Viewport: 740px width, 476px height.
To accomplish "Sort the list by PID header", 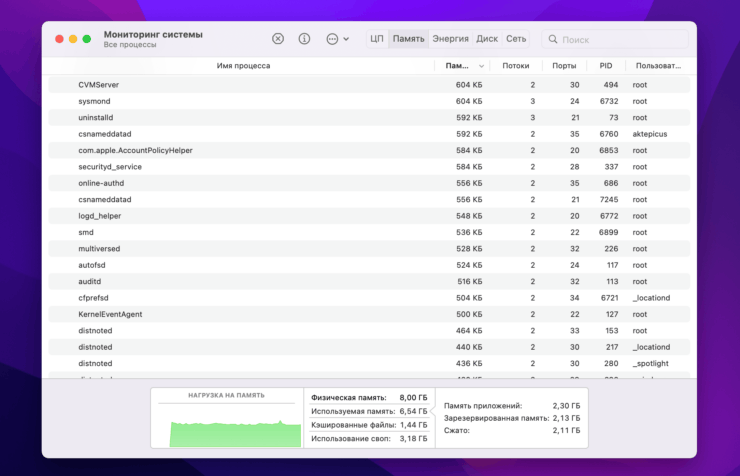I will (605, 66).
